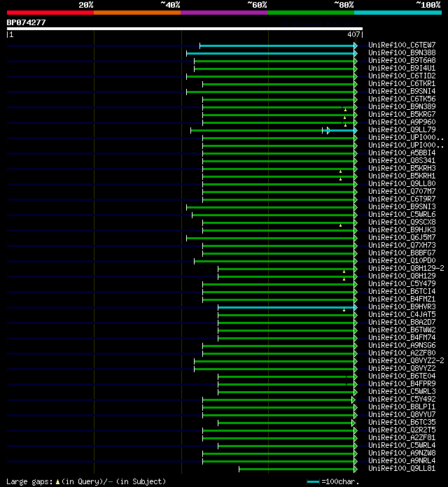Screen dimensions: 448x487
Task: Open the UniRef100_C6TID2 hit label
Action: (x=402, y=76)
